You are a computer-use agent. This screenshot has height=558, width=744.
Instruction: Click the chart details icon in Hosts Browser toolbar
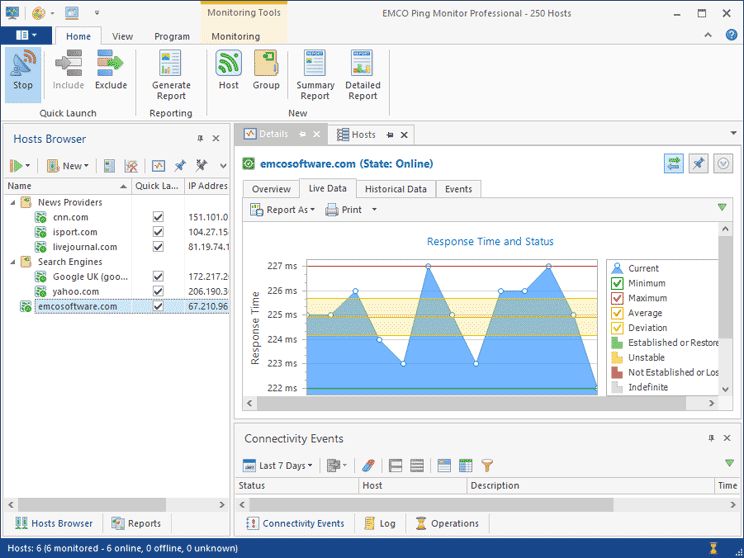[158, 166]
